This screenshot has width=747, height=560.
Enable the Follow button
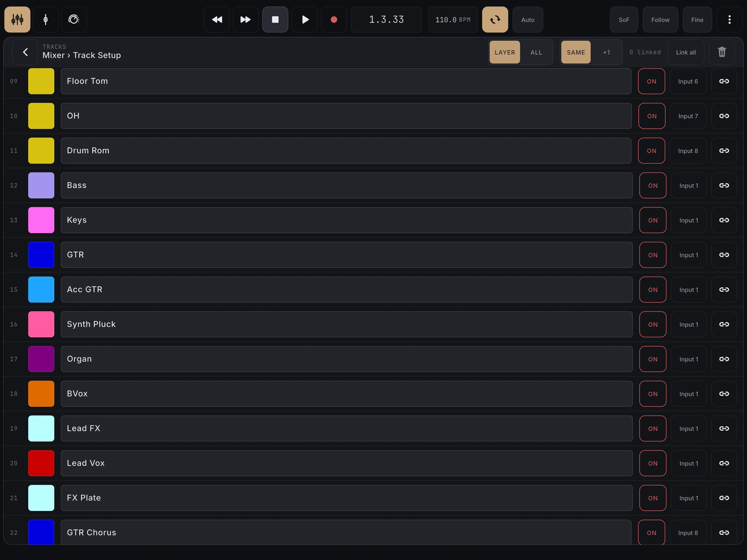(x=660, y=20)
